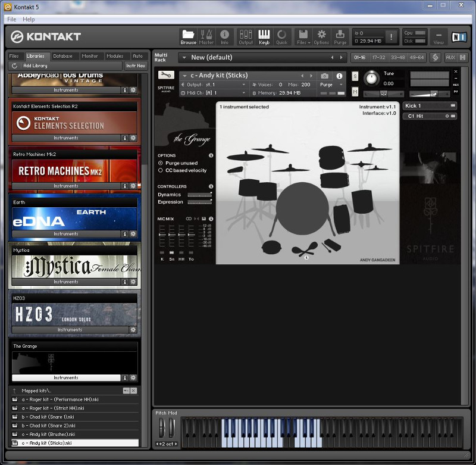Show info for Retro Machines Mk2 library

tap(124, 186)
